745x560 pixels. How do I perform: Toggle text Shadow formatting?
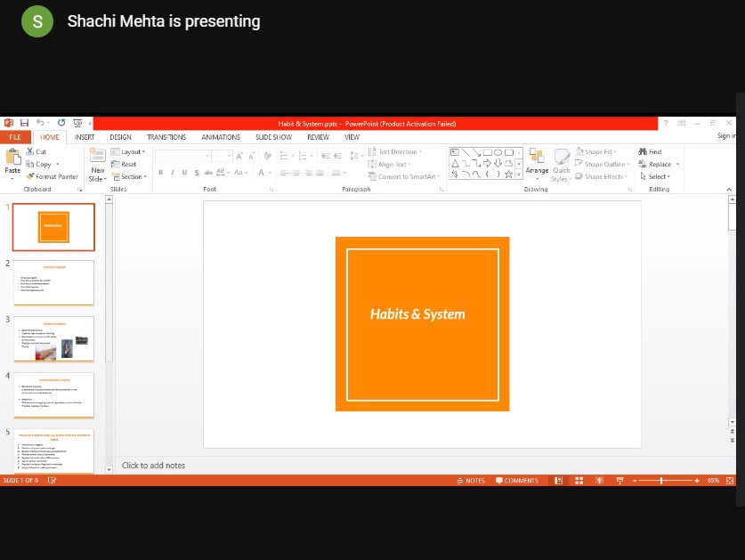pos(197,173)
